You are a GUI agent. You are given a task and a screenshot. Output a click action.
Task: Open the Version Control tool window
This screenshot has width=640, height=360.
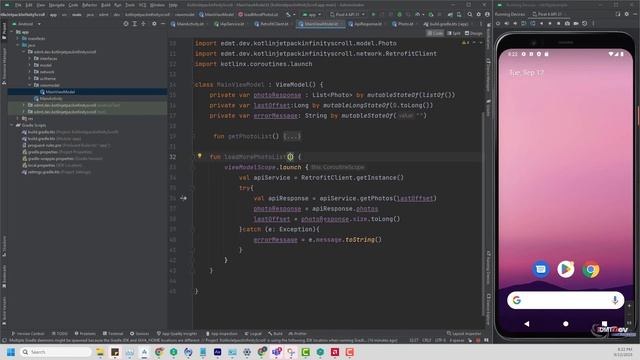[28, 333]
